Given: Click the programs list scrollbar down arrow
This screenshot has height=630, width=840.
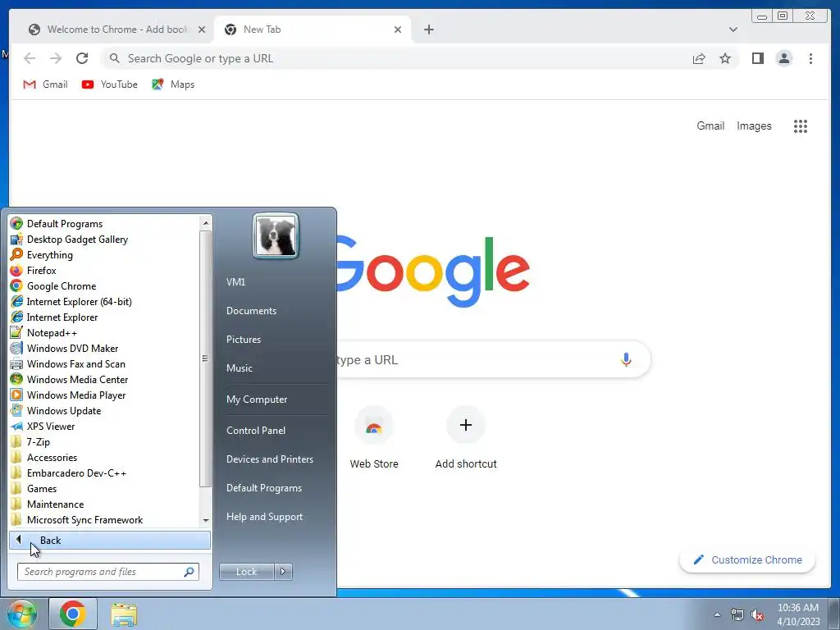Looking at the screenshot, I should coord(206,520).
